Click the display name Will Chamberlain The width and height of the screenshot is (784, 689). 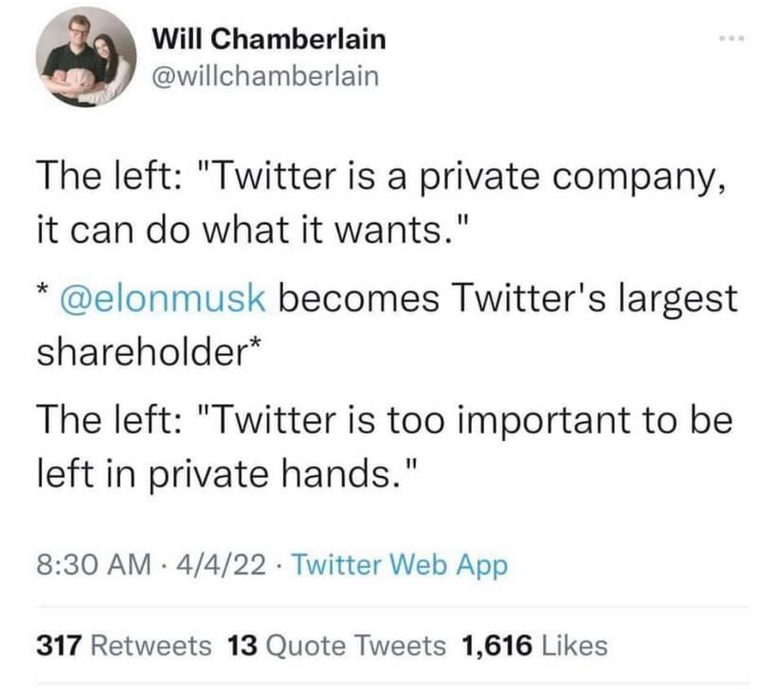(x=269, y=39)
